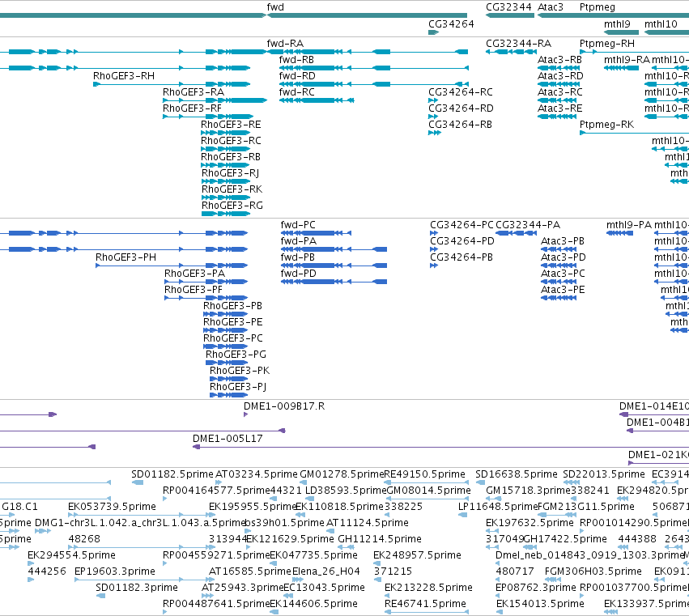Select the Atac3-RD transcript label

pyautogui.click(x=560, y=76)
